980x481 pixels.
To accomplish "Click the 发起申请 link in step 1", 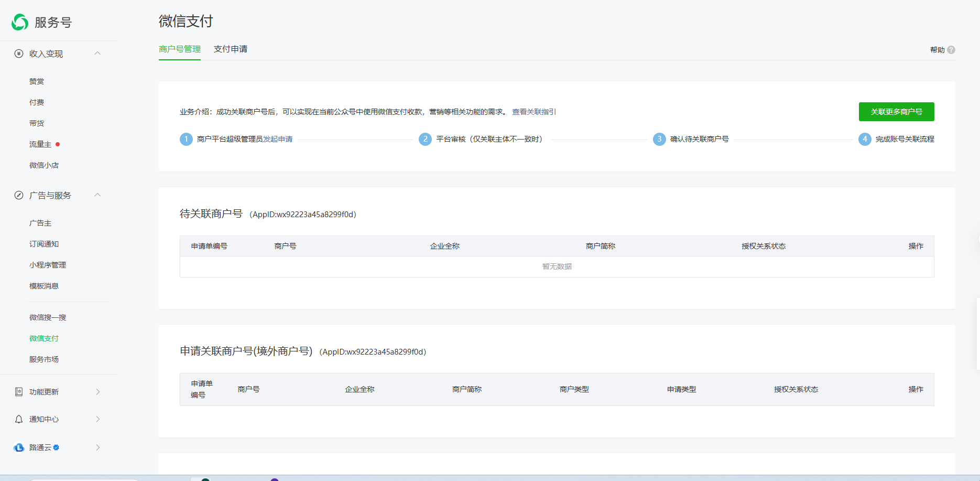I will tap(278, 139).
